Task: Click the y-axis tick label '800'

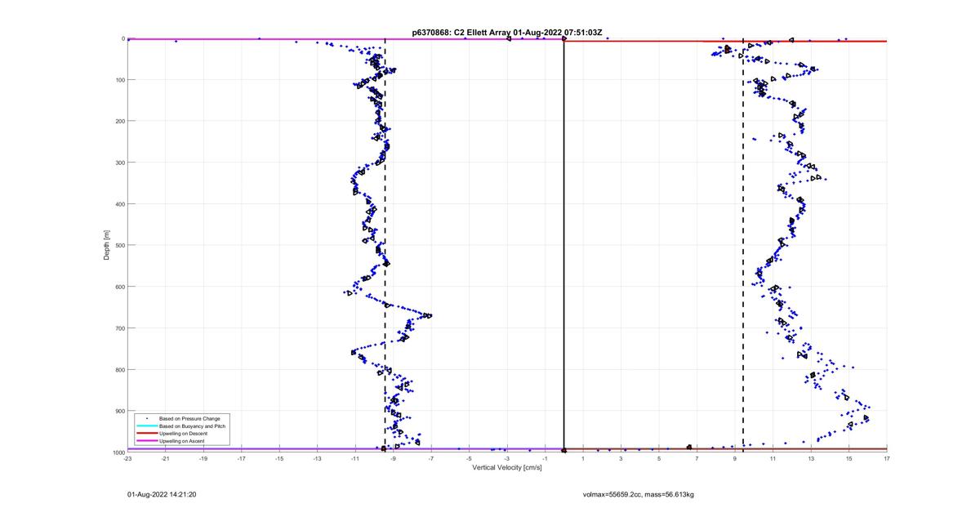Action: pos(119,369)
